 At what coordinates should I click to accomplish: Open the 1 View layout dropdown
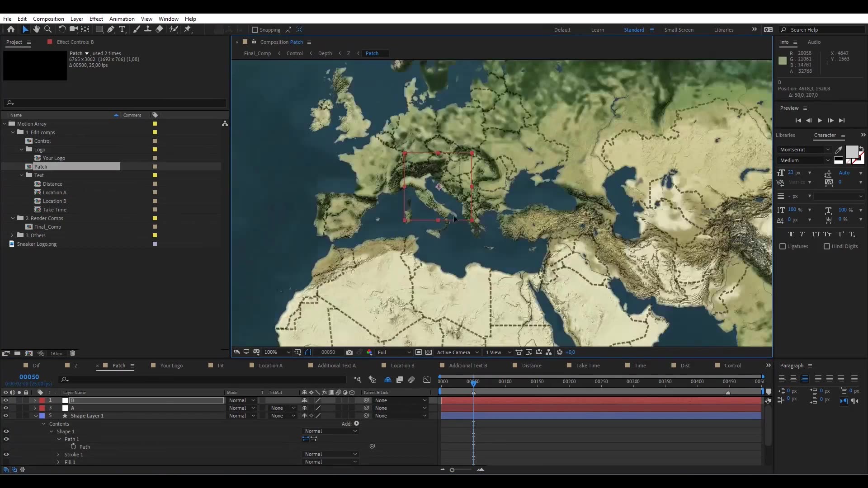pyautogui.click(x=498, y=352)
